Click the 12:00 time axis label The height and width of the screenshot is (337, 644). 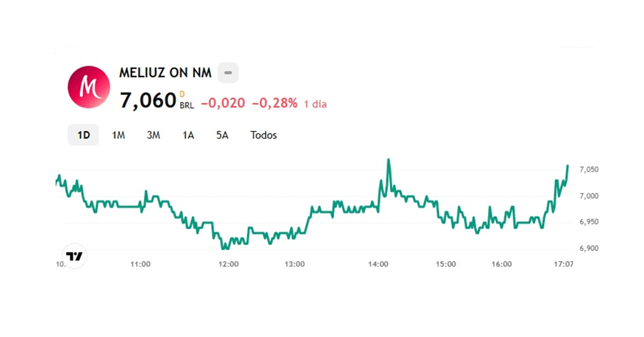point(228,264)
